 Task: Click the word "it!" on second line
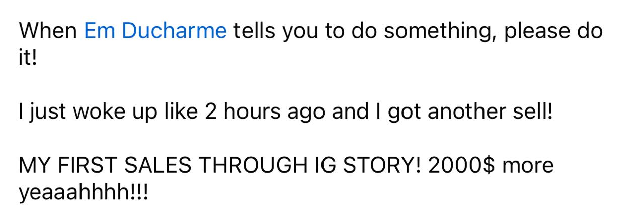pos(28,59)
